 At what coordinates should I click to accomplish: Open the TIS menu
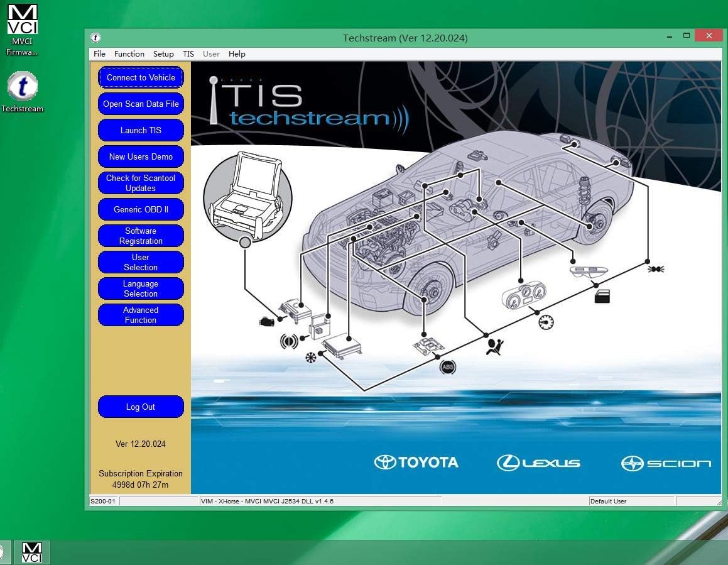pyautogui.click(x=188, y=54)
